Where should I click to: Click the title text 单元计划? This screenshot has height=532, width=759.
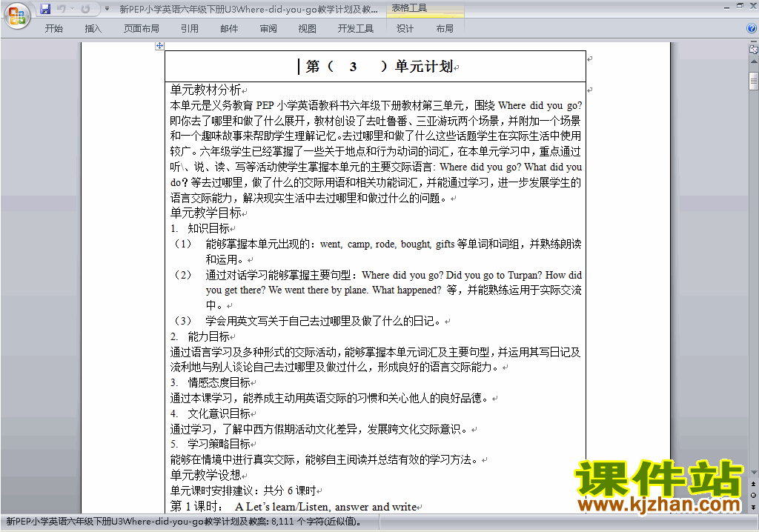pyautogui.click(x=423, y=67)
